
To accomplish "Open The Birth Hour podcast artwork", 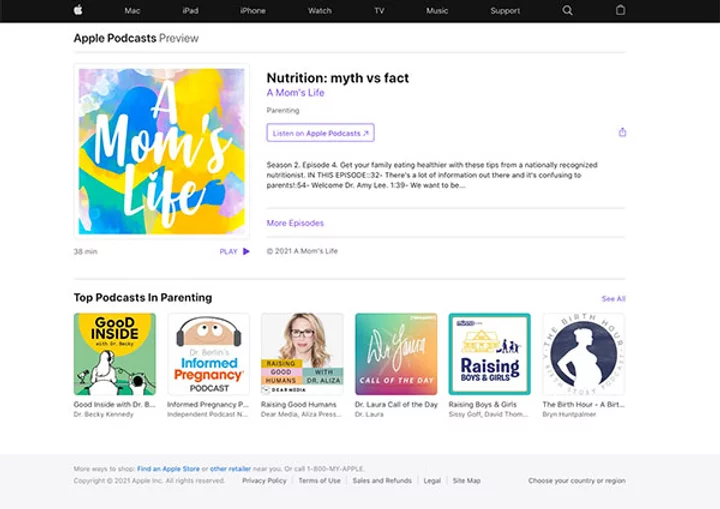I will [584, 354].
